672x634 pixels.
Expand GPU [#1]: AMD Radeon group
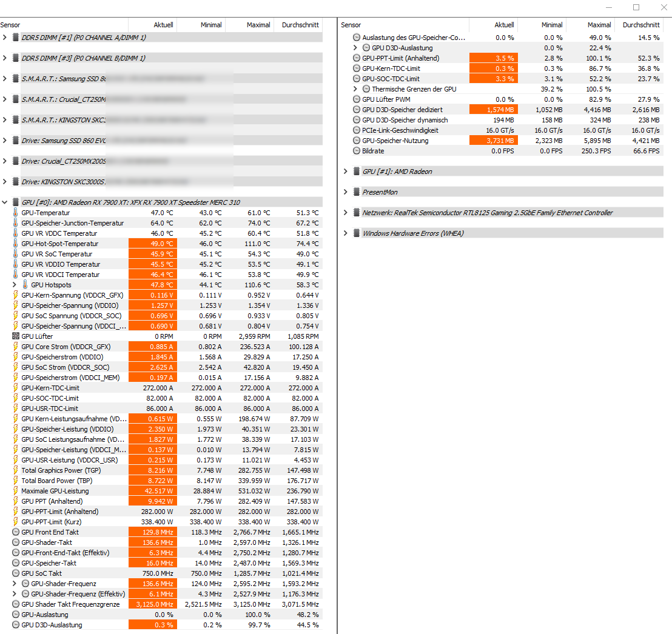(x=346, y=172)
